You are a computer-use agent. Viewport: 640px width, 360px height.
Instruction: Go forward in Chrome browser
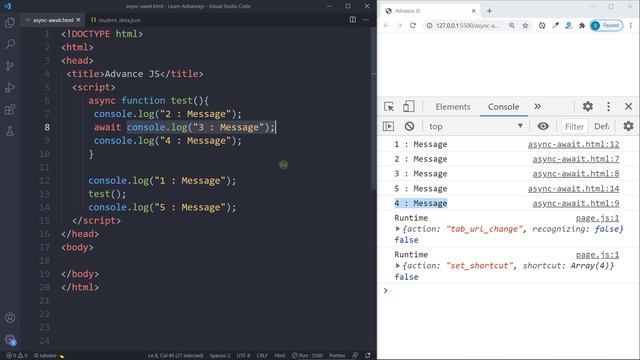pos(399,25)
